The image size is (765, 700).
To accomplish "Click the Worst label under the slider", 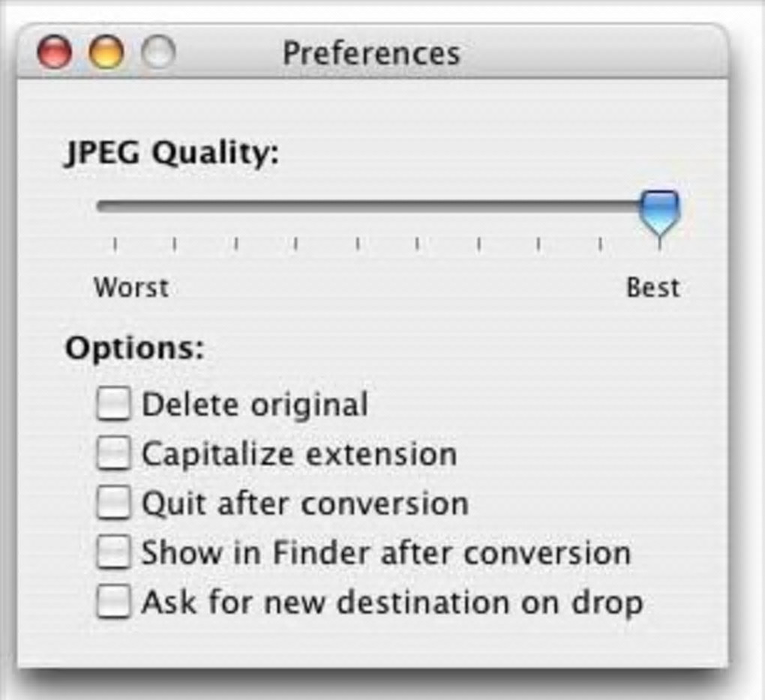I will 131,288.
